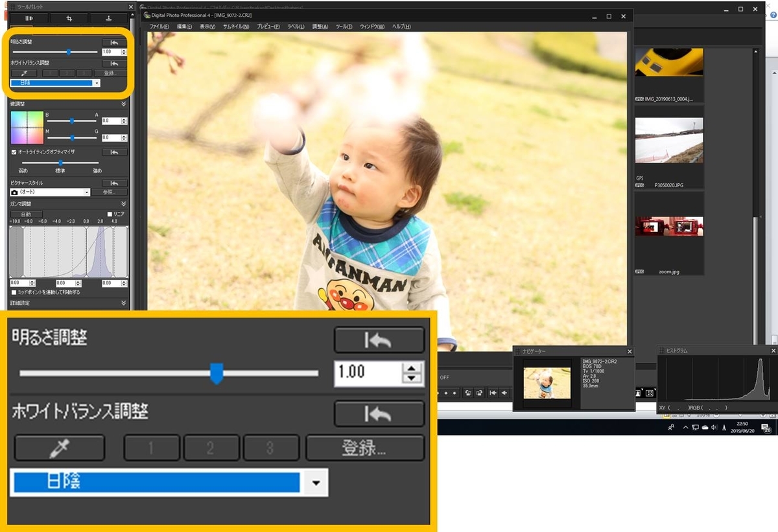Reset brightness adjustment in the small tool palette

114,42
